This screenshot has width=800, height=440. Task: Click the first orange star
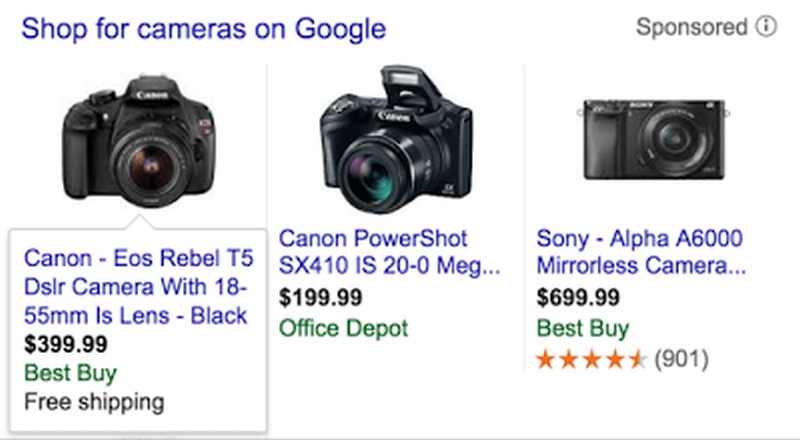coord(545,359)
